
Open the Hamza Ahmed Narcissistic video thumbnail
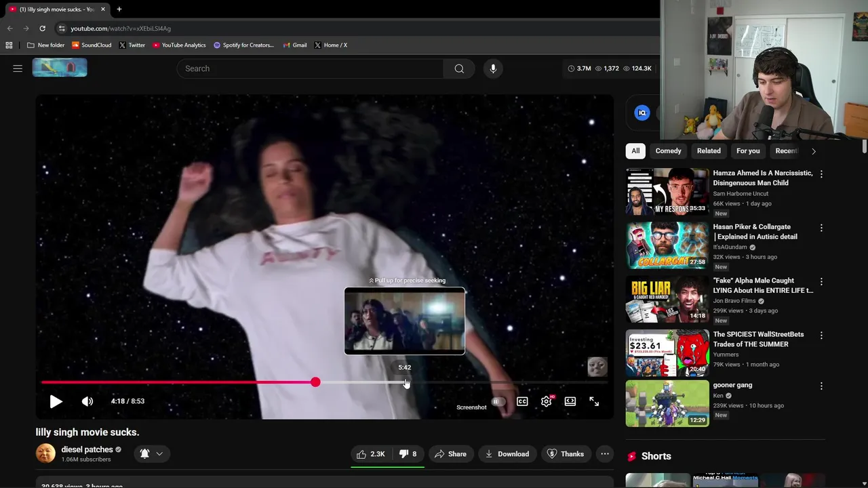(x=667, y=192)
